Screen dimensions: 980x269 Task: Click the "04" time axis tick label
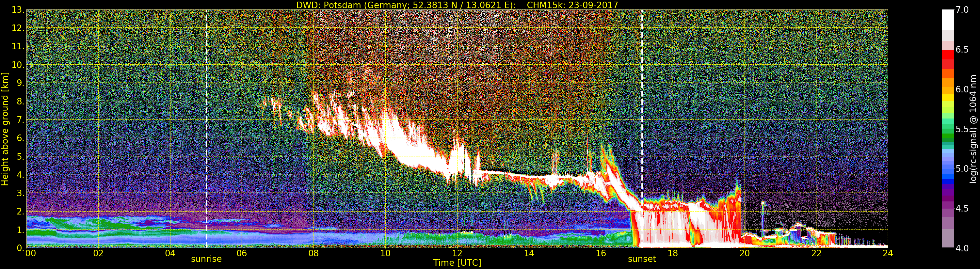pos(170,253)
